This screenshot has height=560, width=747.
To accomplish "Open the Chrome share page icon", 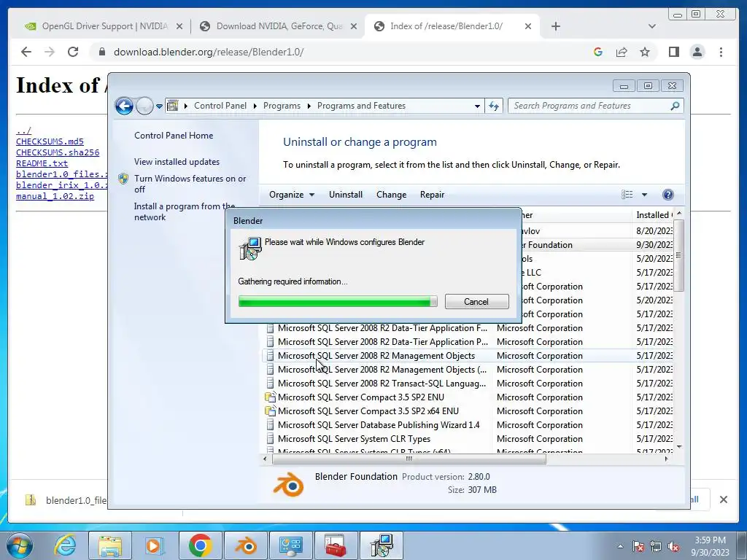I will click(622, 52).
